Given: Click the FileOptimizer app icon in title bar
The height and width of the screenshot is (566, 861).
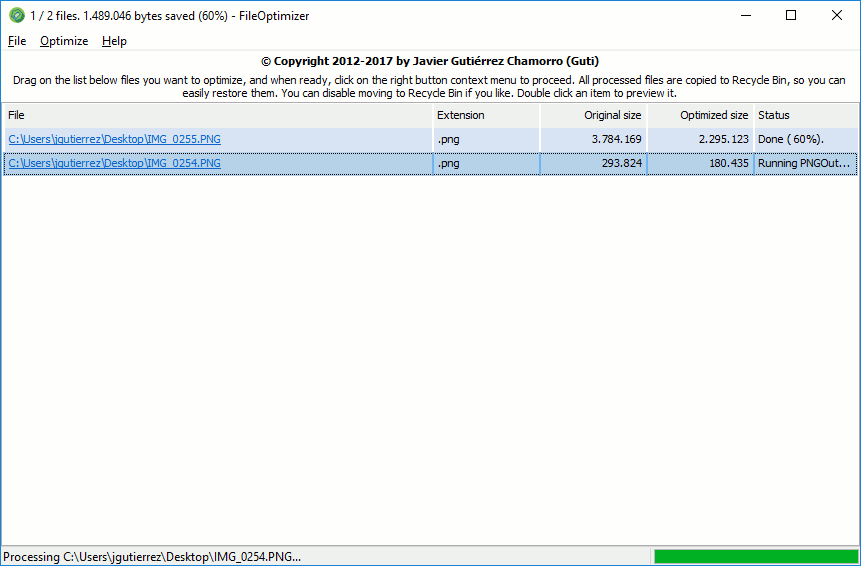Looking at the screenshot, I should tap(17, 15).
